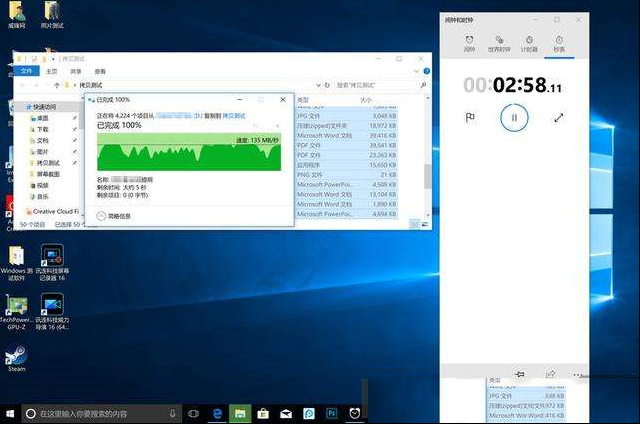Screen dimensions: 640x424
Task: Click the 搜索"拷贝测试" search box
Action: (376, 85)
